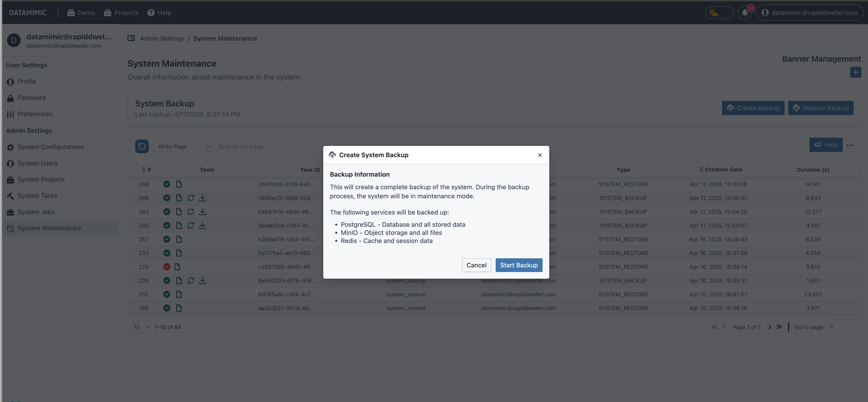The height and width of the screenshot is (402, 868).
Task: Open the All by Page dropdown
Action: 182,146
